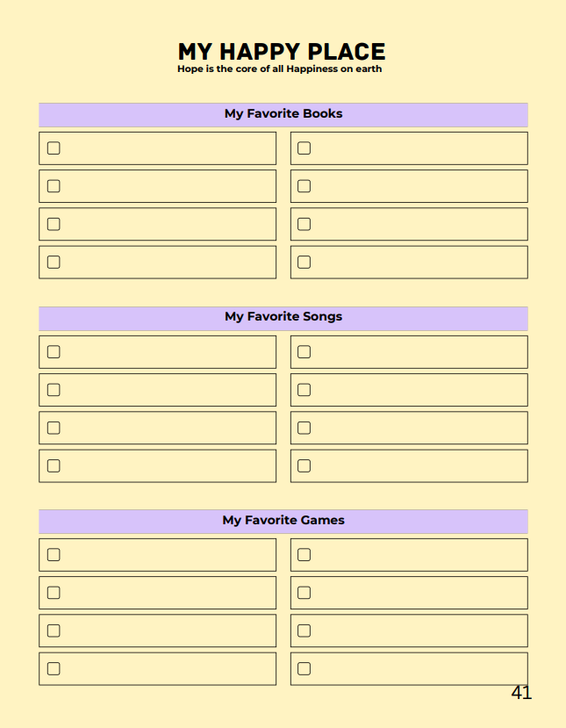
Task: Click third left entry field under My Favorite Books
Action: click(167, 224)
